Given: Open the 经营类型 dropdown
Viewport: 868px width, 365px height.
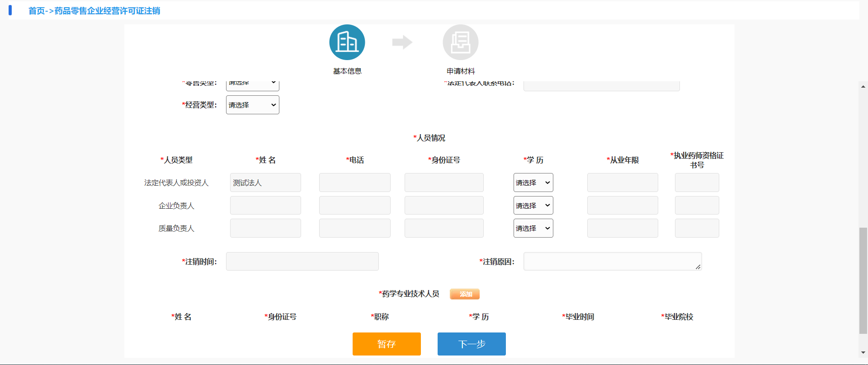Looking at the screenshot, I should 252,105.
